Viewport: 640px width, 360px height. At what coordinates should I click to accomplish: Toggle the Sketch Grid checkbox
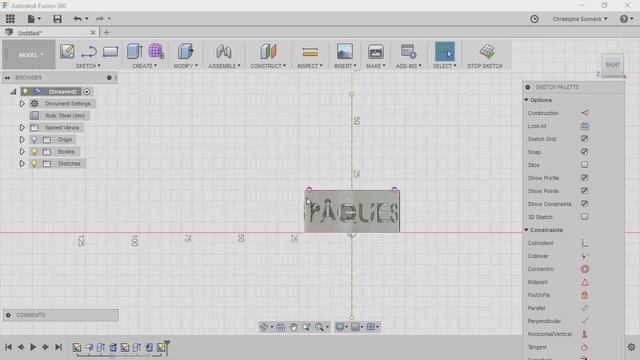coord(584,139)
